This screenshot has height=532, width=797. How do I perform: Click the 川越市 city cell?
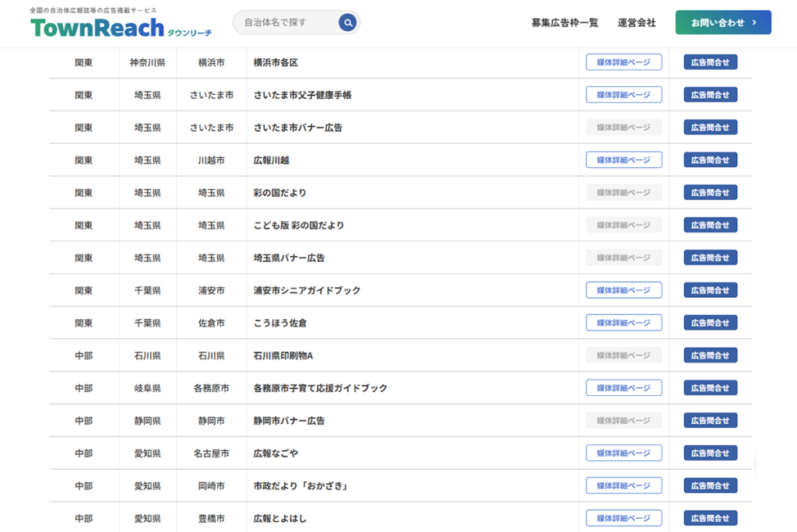212,160
